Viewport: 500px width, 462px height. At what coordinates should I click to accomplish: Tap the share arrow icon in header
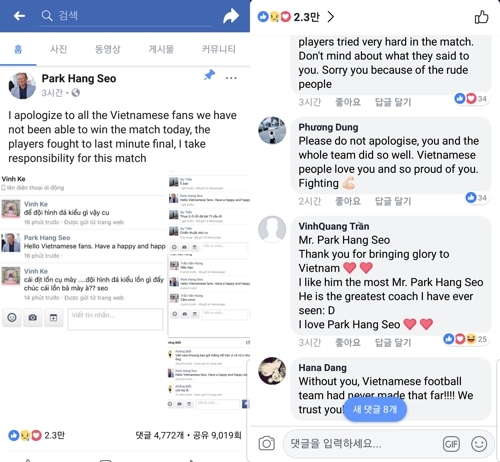click(x=231, y=16)
